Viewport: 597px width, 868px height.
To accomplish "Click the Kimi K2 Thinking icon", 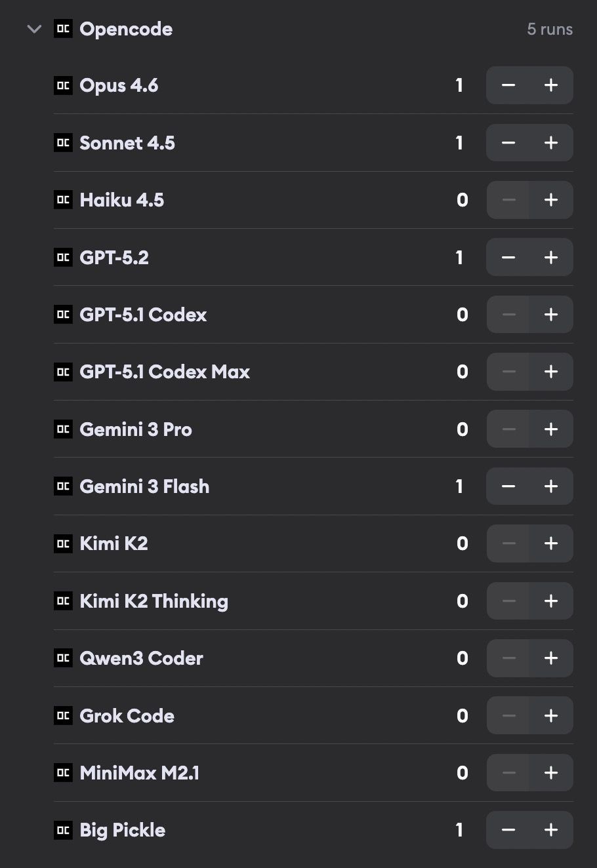I will (x=63, y=601).
